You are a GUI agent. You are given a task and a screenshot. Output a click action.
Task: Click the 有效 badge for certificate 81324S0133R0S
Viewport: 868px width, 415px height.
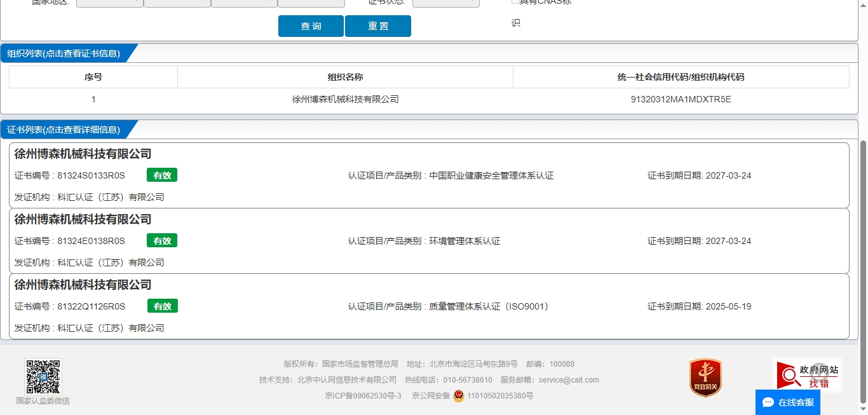click(x=162, y=175)
